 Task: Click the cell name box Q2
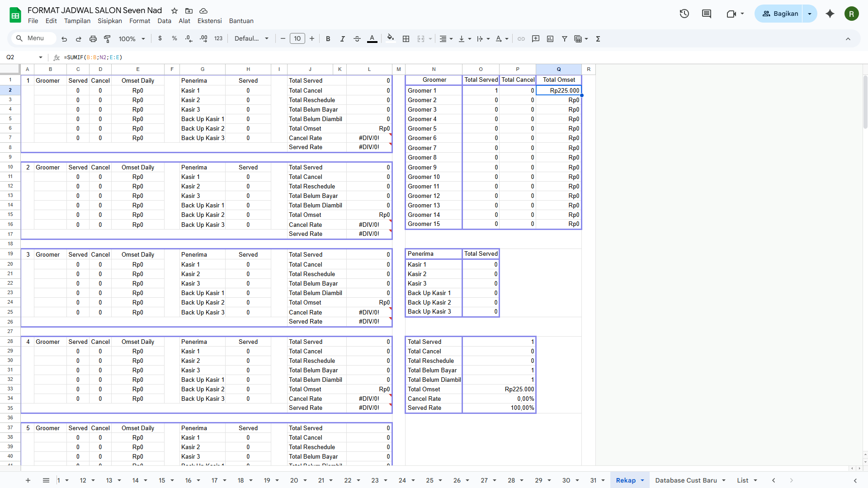[x=20, y=57]
